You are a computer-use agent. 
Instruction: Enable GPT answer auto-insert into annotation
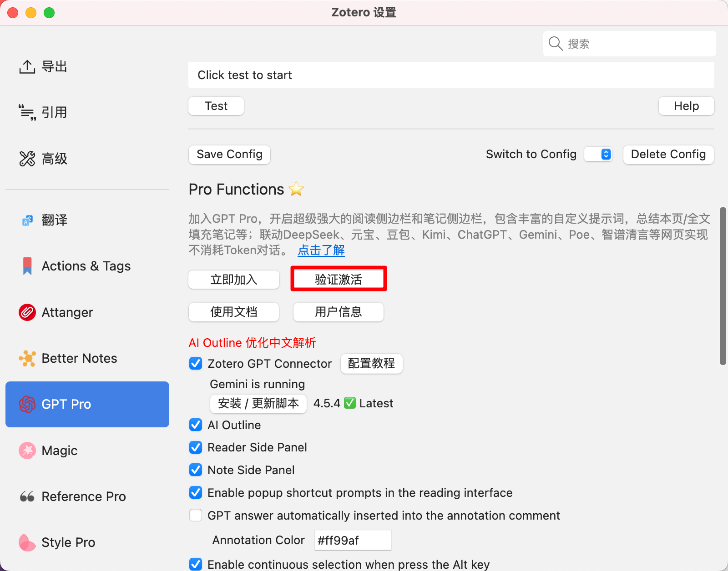tap(196, 516)
